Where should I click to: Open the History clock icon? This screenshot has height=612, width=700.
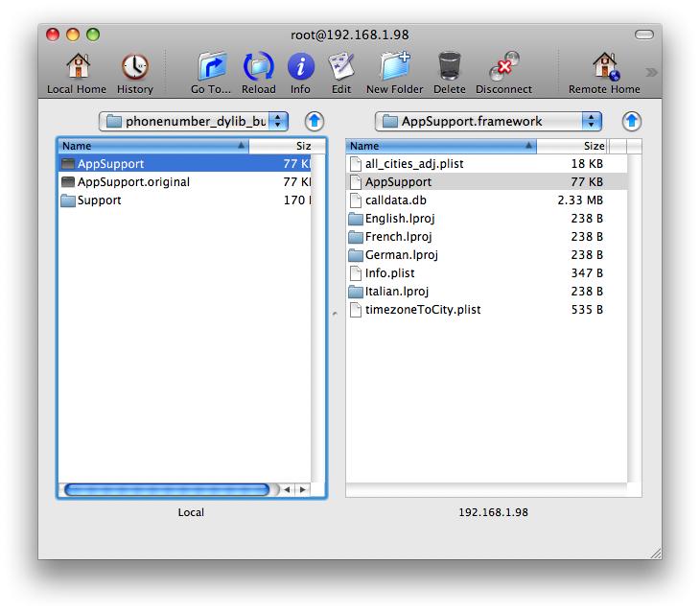click(x=134, y=67)
